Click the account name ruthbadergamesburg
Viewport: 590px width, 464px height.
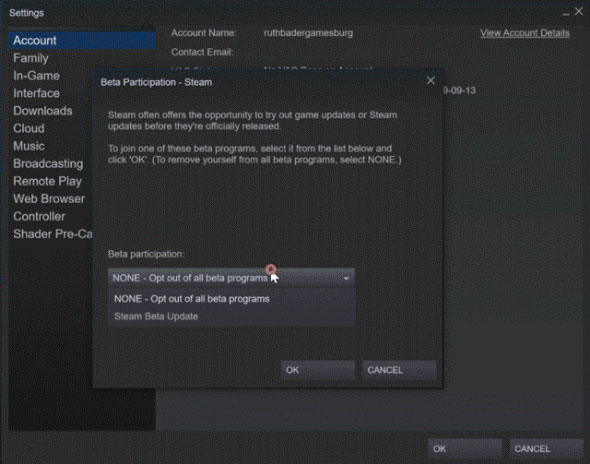pyautogui.click(x=308, y=33)
